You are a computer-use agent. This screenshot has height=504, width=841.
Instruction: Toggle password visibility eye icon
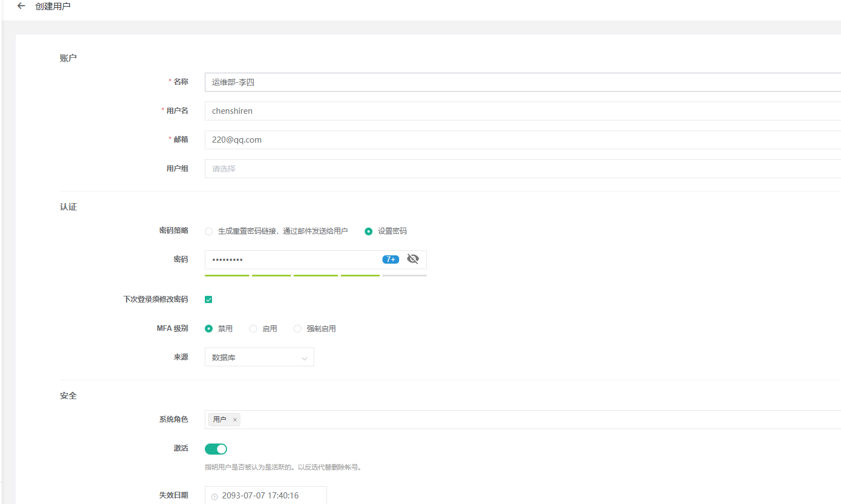(x=412, y=259)
